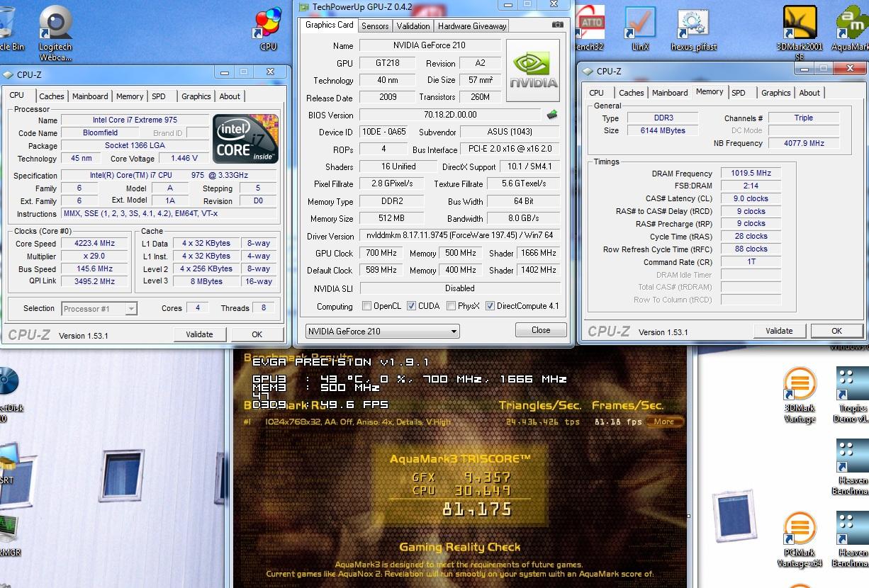Click the GPU-Z BIOS save chip icon

pyautogui.click(x=551, y=115)
